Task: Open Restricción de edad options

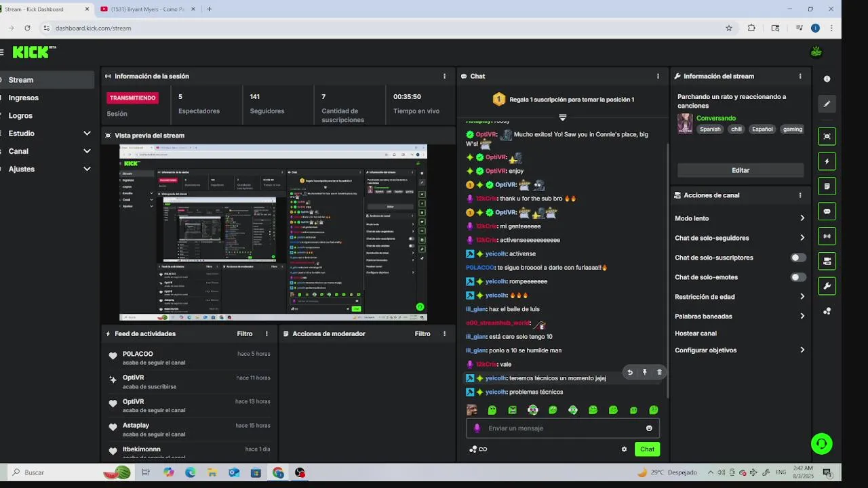Action: (x=740, y=297)
